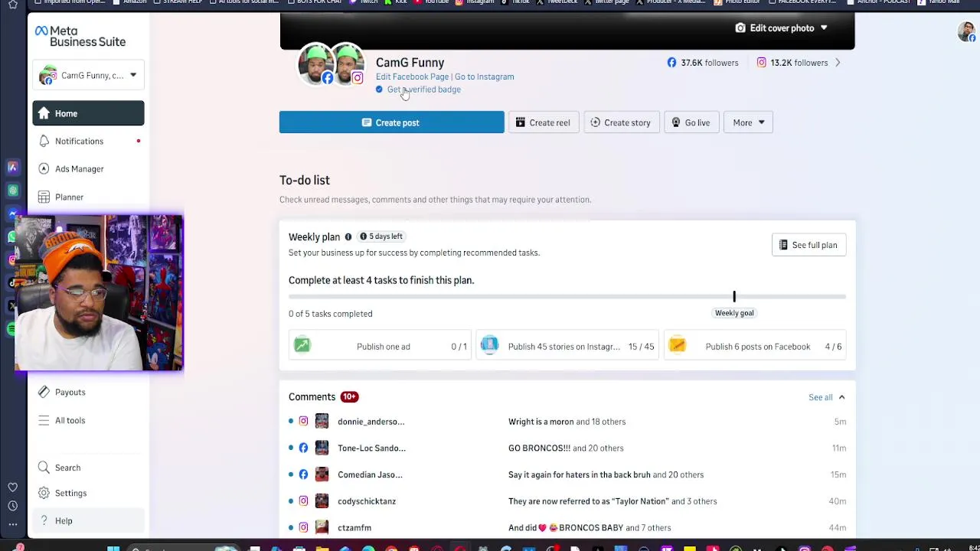Open donnie_anderso comment row
The height and width of the screenshot is (551, 980).
[567, 422]
